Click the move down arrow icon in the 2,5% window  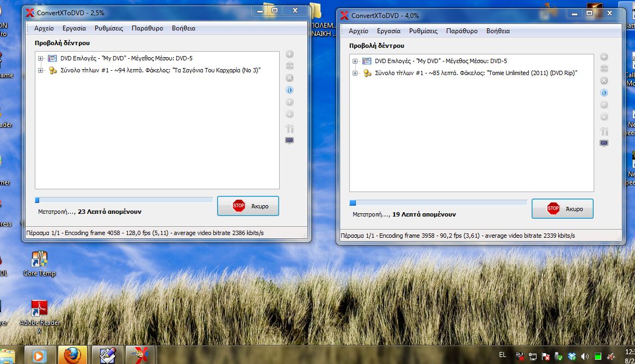click(289, 114)
